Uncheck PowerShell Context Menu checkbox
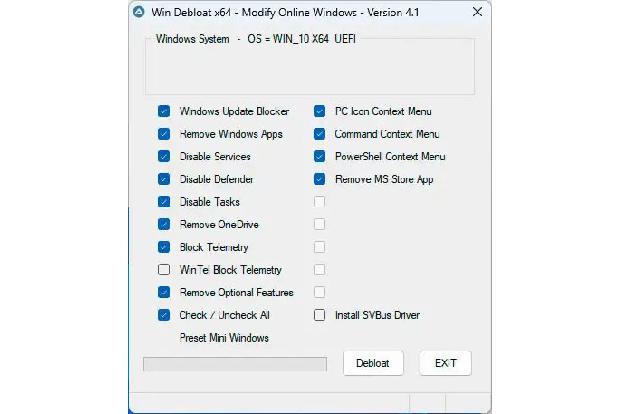The height and width of the screenshot is (414, 621). (320, 156)
